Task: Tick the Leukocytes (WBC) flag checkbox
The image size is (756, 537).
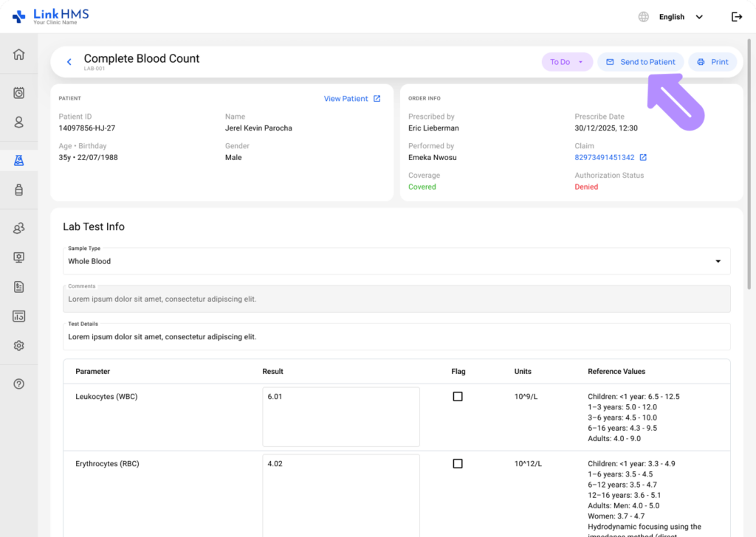Action: pyautogui.click(x=458, y=396)
